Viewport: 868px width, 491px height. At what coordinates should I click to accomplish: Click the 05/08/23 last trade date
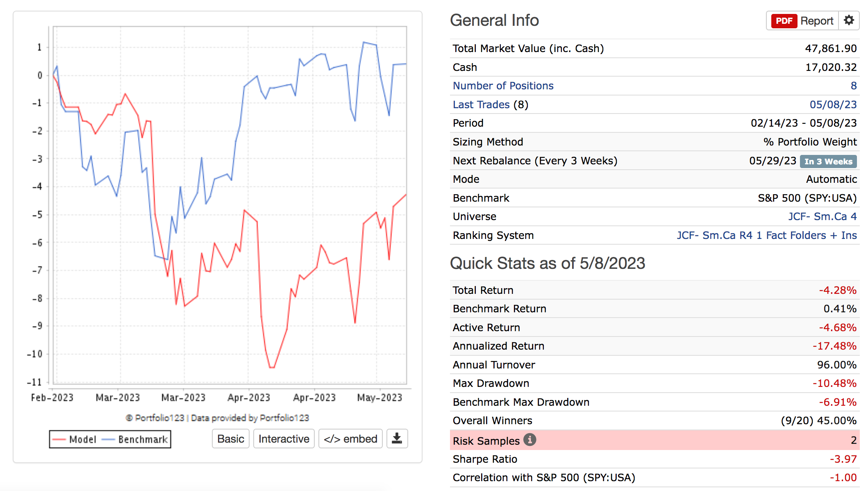833,105
